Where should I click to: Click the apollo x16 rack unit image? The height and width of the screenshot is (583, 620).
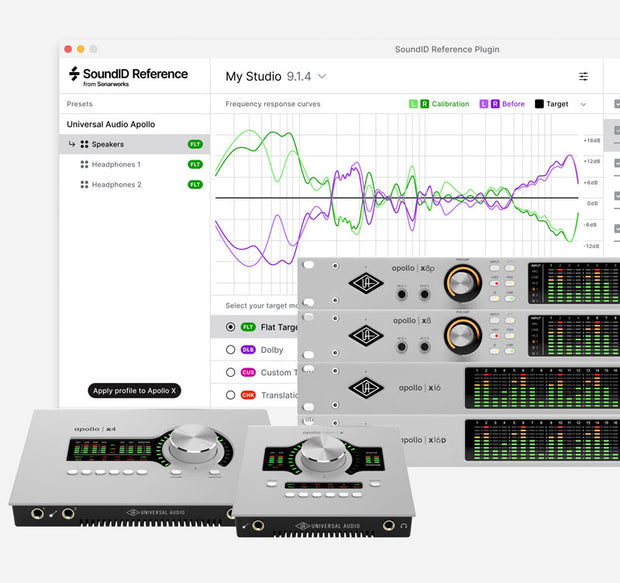(459, 388)
